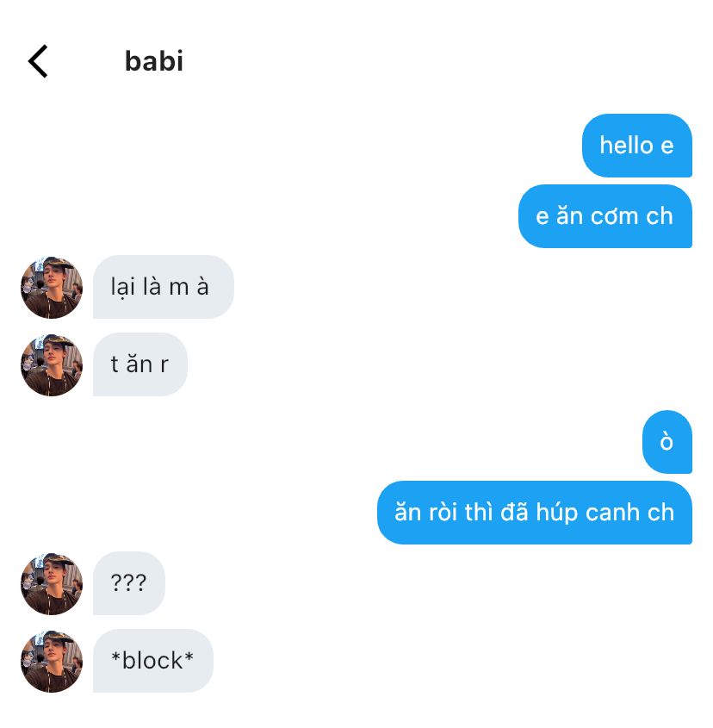View babi's profile photo at the bottom
This screenshot has width=713, height=728.
coord(52,662)
